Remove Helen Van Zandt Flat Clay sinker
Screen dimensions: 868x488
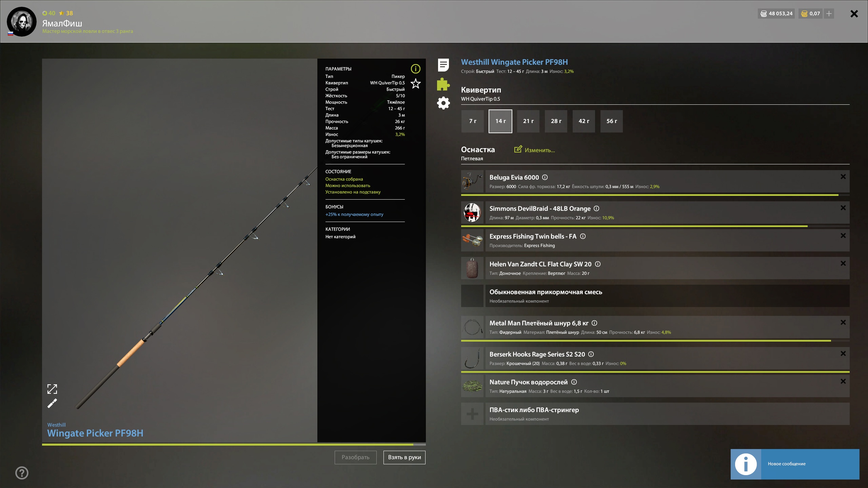coord(843,263)
